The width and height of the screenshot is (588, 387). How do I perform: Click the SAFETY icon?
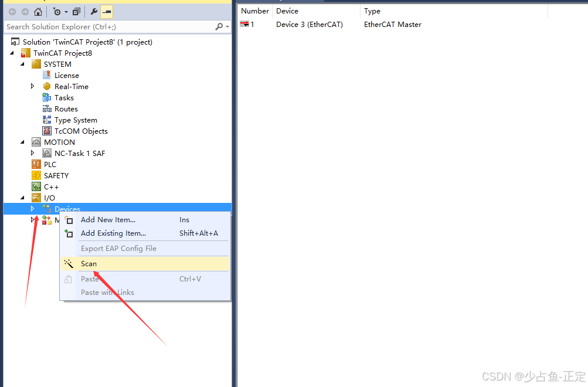pos(36,175)
